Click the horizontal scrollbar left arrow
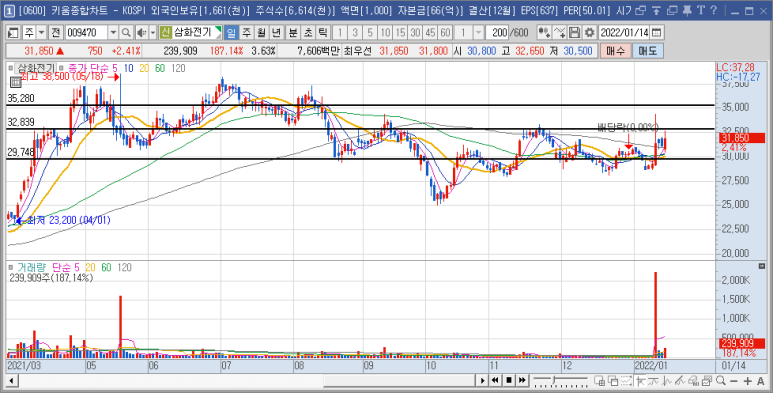Image resolution: width=773 pixels, height=393 pixels. click(11, 381)
